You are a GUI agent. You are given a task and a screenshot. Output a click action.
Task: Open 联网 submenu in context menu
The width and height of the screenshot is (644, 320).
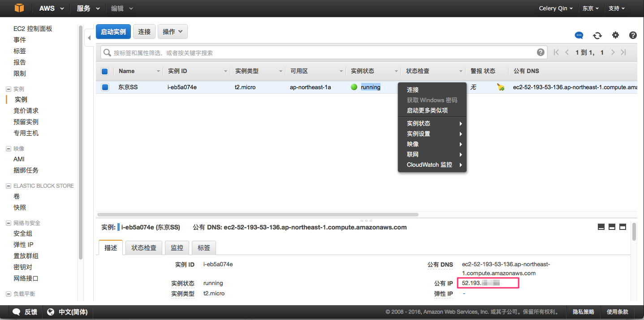pyautogui.click(x=432, y=154)
